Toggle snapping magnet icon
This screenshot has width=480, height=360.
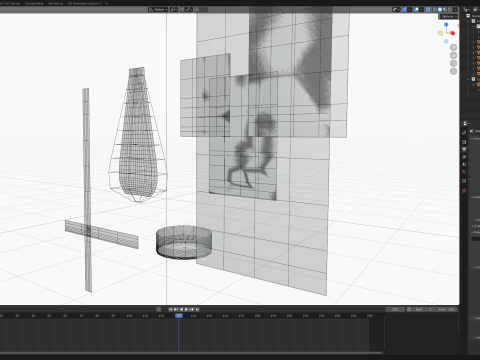coord(182,9)
